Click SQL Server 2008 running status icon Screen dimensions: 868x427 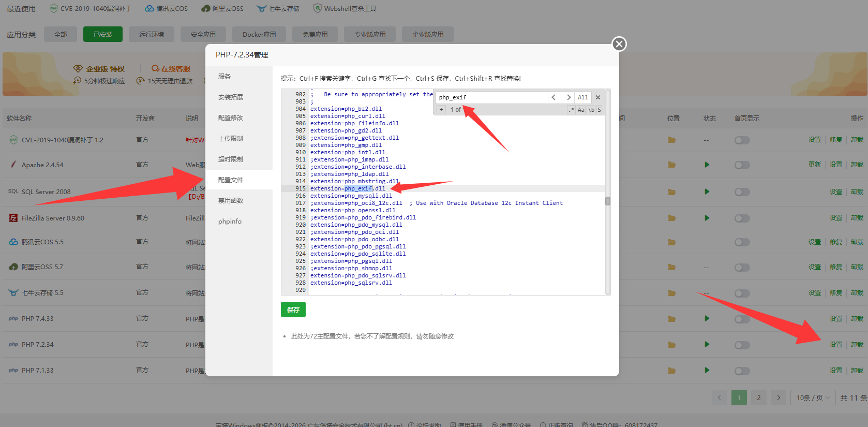pos(707,192)
